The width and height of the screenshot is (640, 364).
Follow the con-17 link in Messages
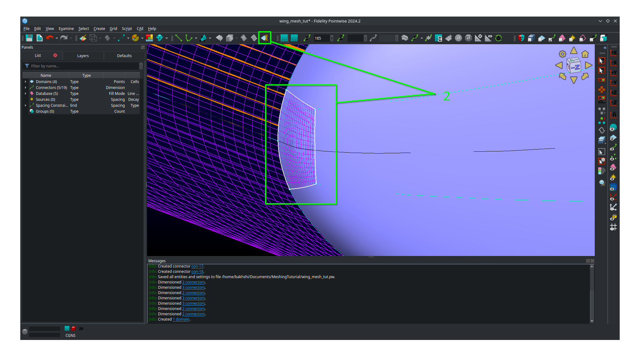pyautogui.click(x=197, y=266)
